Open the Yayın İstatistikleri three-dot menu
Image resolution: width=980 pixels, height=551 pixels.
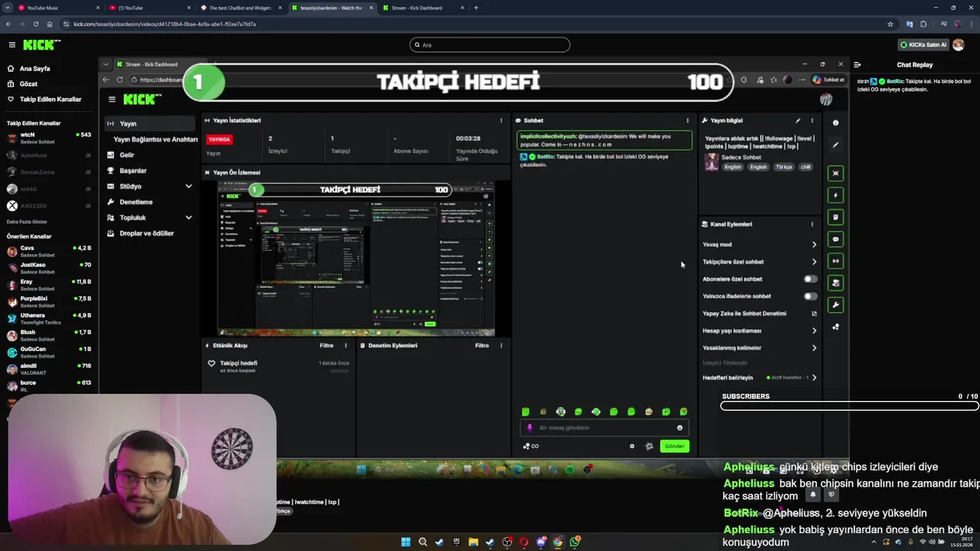(x=501, y=120)
